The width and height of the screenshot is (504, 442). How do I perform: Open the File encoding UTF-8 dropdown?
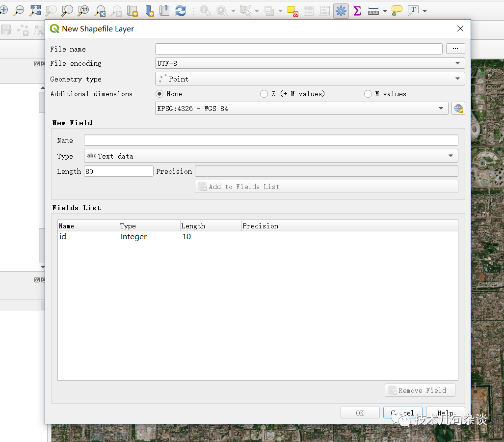310,63
